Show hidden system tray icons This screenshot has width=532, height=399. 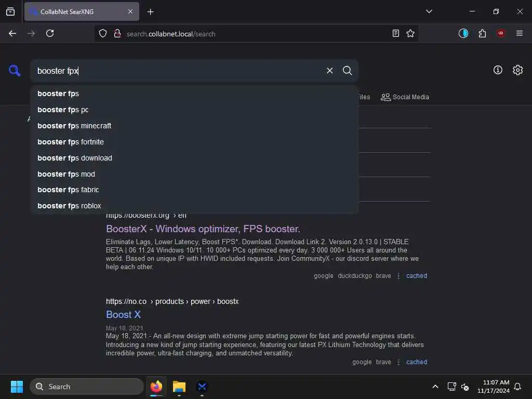pyautogui.click(x=435, y=387)
